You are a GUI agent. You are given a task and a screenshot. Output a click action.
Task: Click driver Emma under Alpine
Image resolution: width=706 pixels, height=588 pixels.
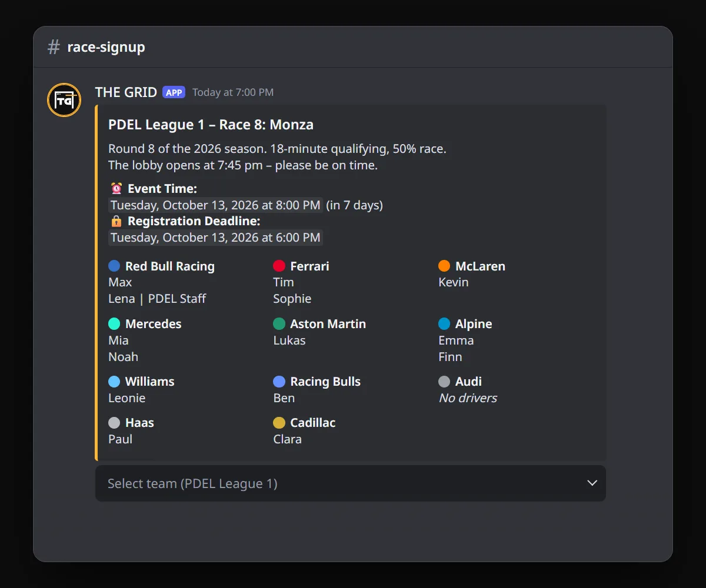point(456,340)
